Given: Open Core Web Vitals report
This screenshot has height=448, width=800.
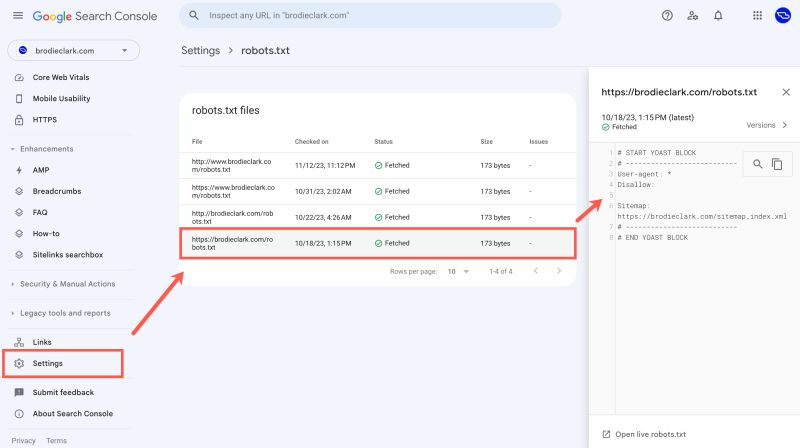Looking at the screenshot, I should [61, 78].
